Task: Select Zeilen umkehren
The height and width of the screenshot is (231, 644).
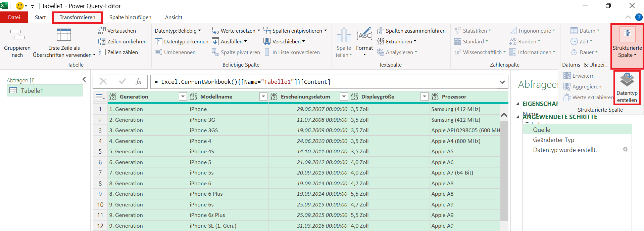Action: (122, 41)
